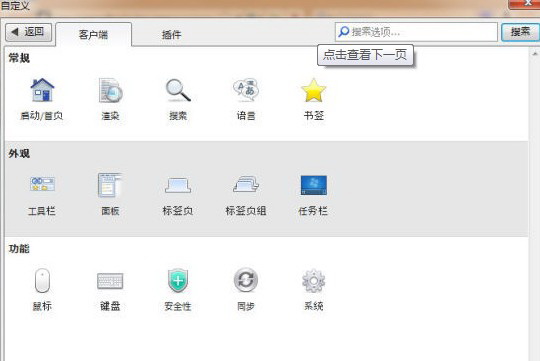Open the 渲染 rendering icon

pos(110,90)
